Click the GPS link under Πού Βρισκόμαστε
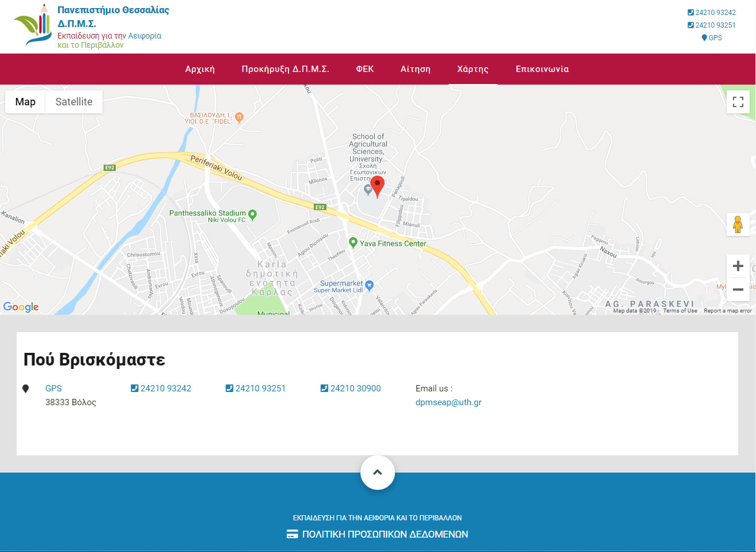 coord(54,389)
